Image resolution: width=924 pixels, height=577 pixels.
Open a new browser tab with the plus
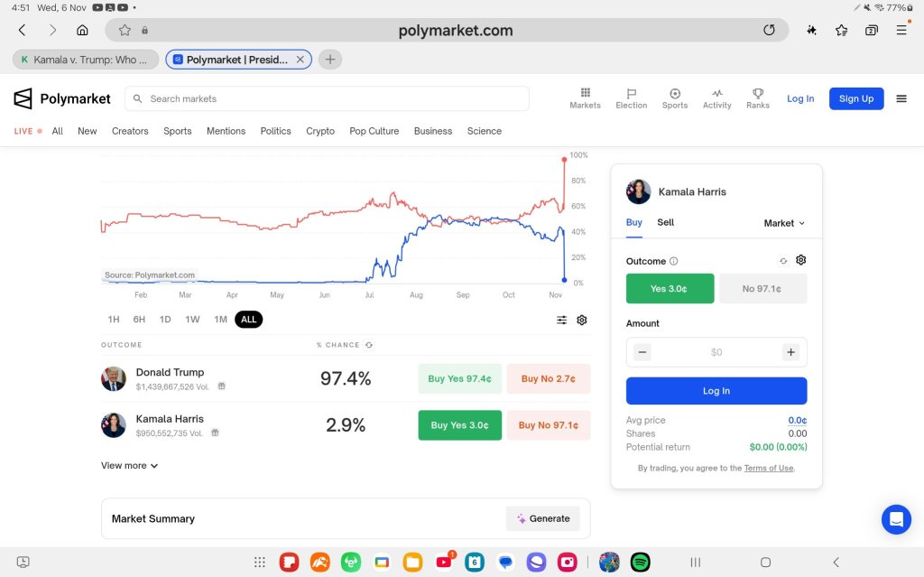coord(330,60)
